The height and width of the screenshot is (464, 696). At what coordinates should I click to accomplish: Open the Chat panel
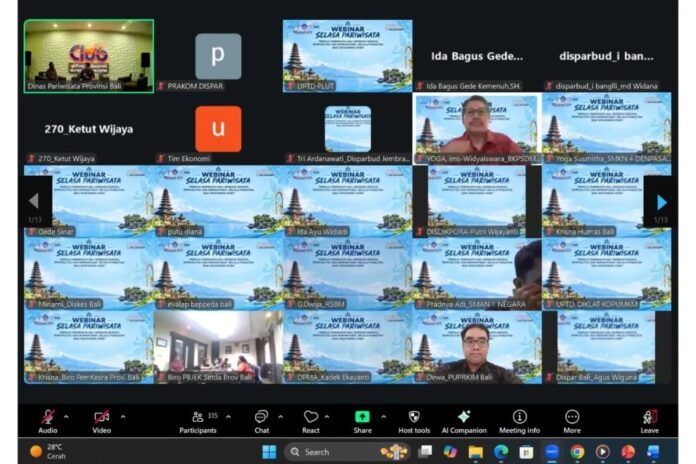(x=261, y=421)
